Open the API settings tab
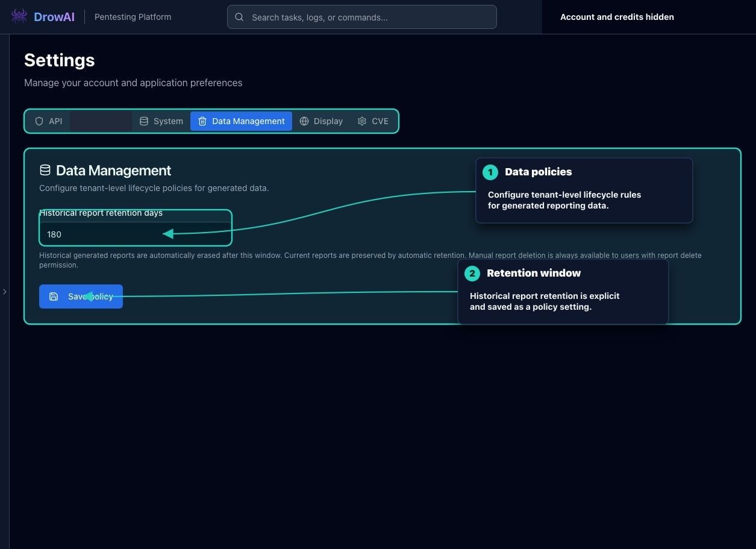 (49, 121)
